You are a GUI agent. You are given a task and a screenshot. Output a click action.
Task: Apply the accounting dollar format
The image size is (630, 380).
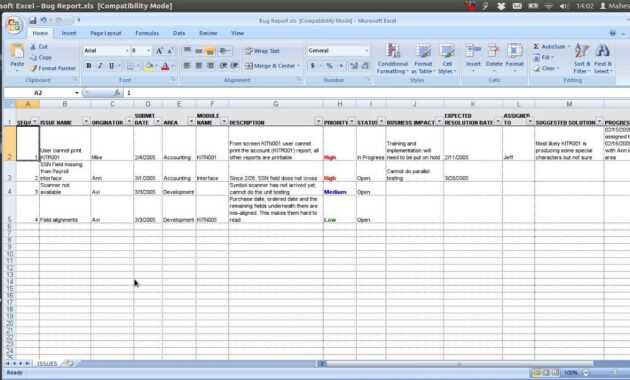point(313,65)
